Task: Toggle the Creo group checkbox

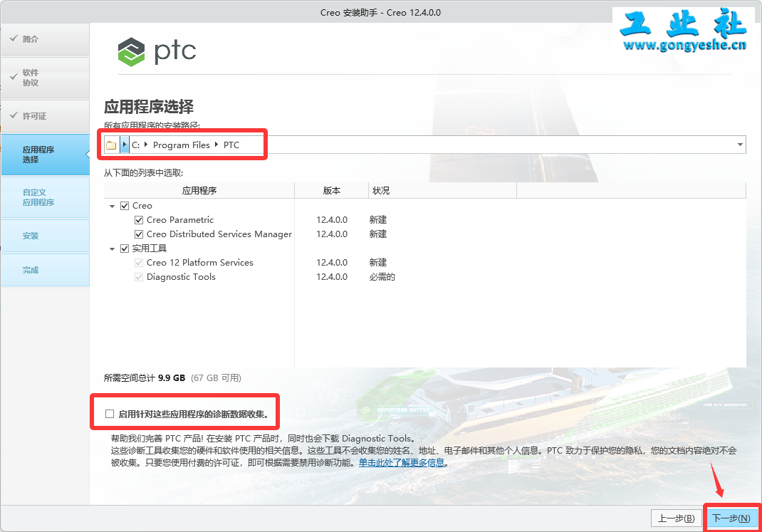Action: (125, 206)
